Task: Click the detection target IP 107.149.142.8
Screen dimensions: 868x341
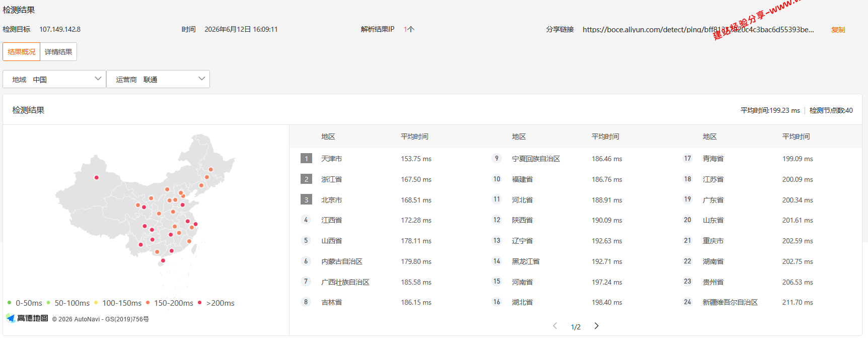Action: pyautogui.click(x=60, y=29)
